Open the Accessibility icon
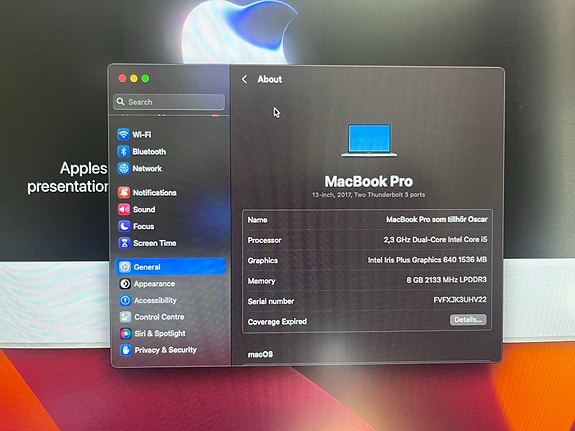575x431 pixels. point(125,300)
